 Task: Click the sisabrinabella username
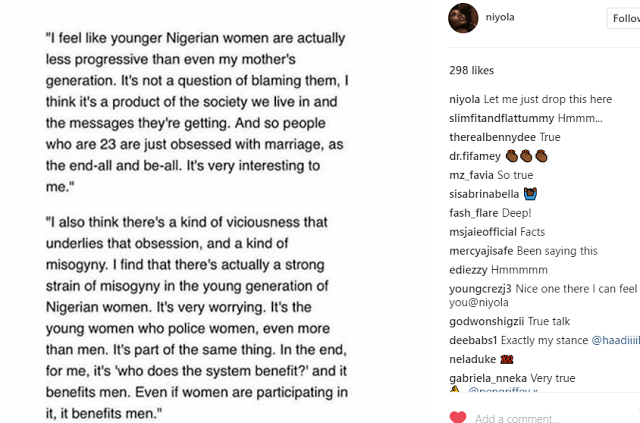(485, 194)
